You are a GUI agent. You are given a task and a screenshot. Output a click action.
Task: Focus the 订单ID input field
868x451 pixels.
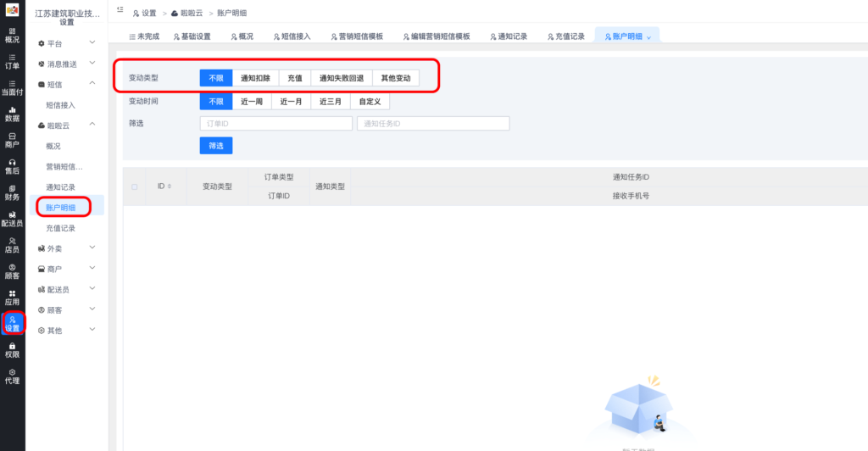pyautogui.click(x=275, y=124)
